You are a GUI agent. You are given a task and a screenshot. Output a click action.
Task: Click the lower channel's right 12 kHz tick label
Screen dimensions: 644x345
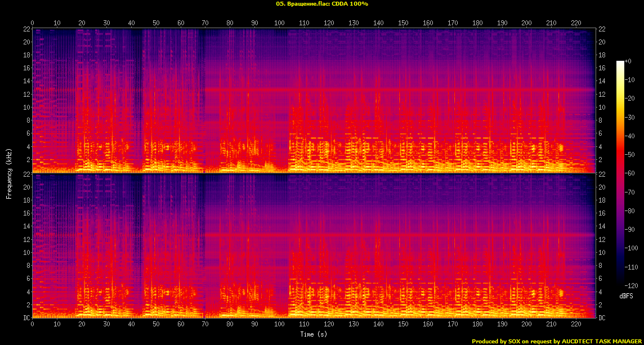pos(602,239)
